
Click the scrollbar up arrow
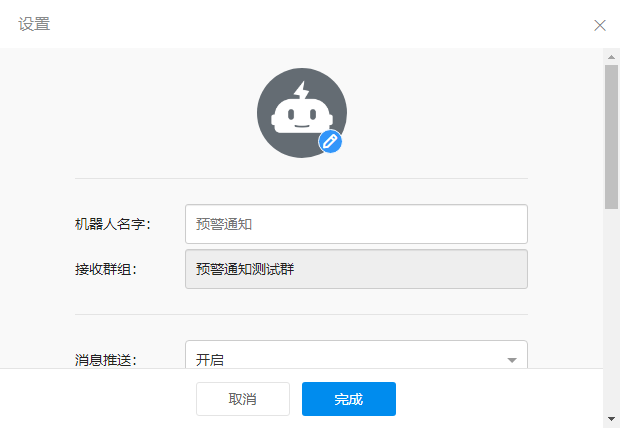tap(611, 56)
